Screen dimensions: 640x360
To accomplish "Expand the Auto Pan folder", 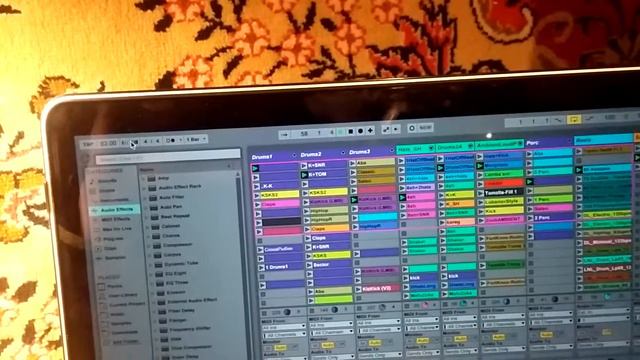I will coord(146,207).
